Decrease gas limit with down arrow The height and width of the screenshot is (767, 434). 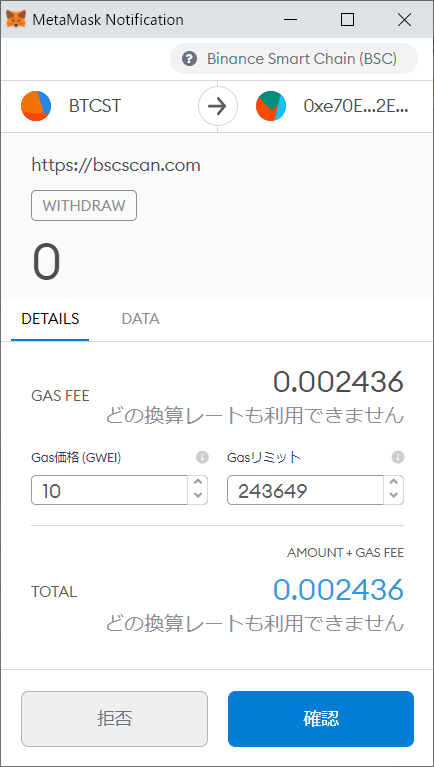[394, 496]
